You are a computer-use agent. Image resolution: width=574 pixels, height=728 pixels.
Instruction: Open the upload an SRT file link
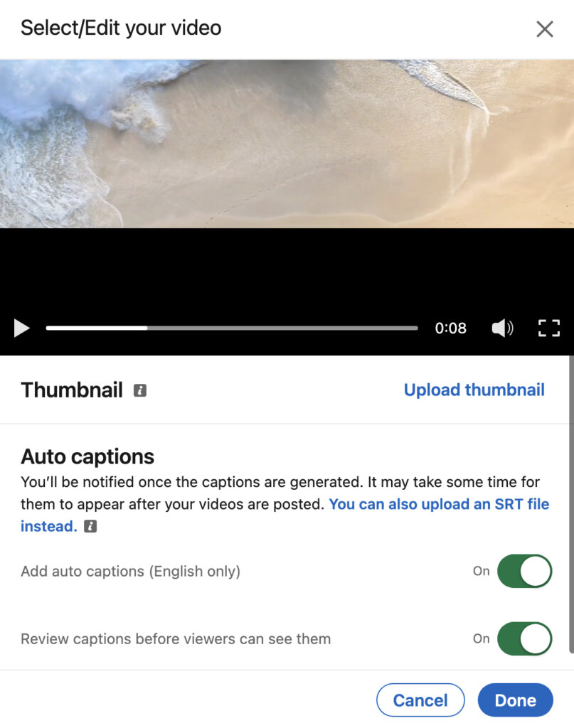pos(285,515)
